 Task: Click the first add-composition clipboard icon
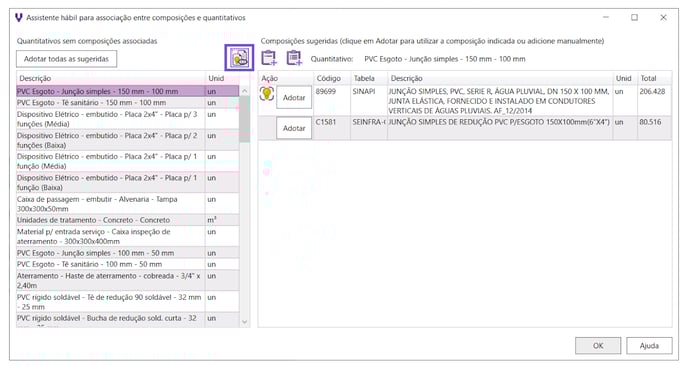(x=269, y=58)
